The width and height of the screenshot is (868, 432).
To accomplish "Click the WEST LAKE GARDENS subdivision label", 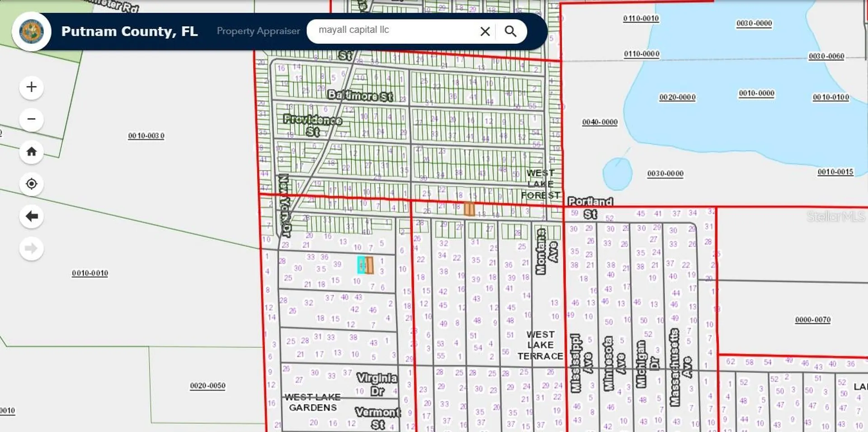I will pos(313,402).
